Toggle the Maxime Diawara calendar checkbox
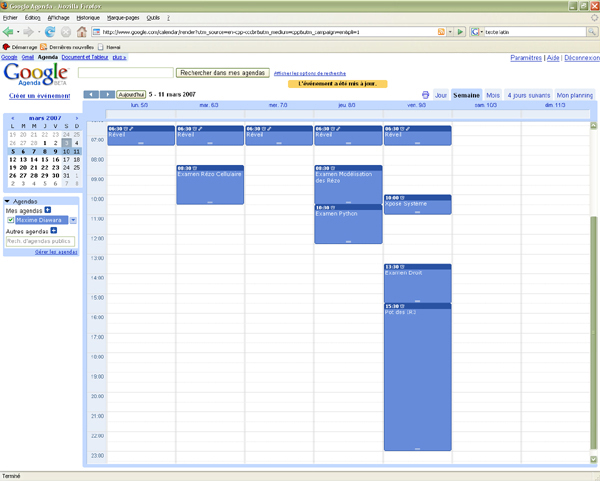Screen dimensions: 600x481 pos(11,220)
